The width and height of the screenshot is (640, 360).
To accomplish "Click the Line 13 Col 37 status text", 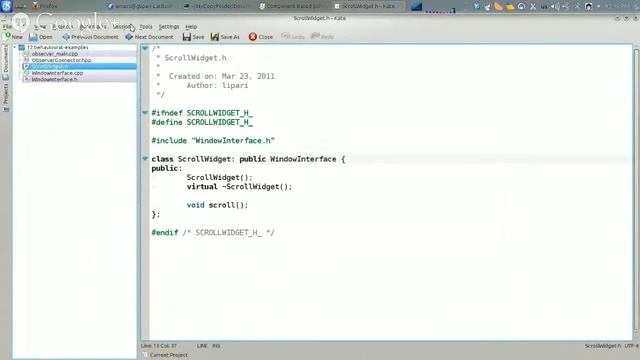I will coord(159,346).
